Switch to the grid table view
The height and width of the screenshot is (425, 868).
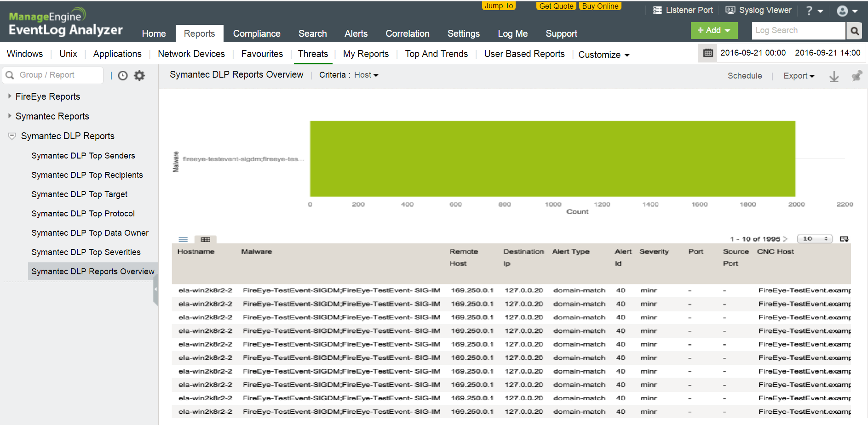point(206,239)
